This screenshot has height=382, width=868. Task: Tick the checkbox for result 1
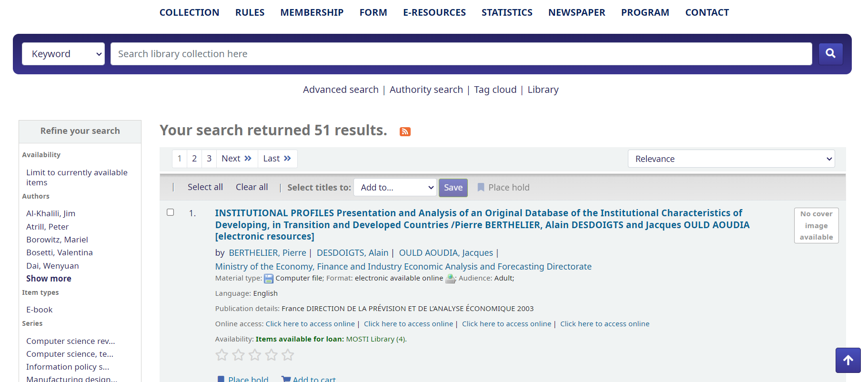coord(170,212)
